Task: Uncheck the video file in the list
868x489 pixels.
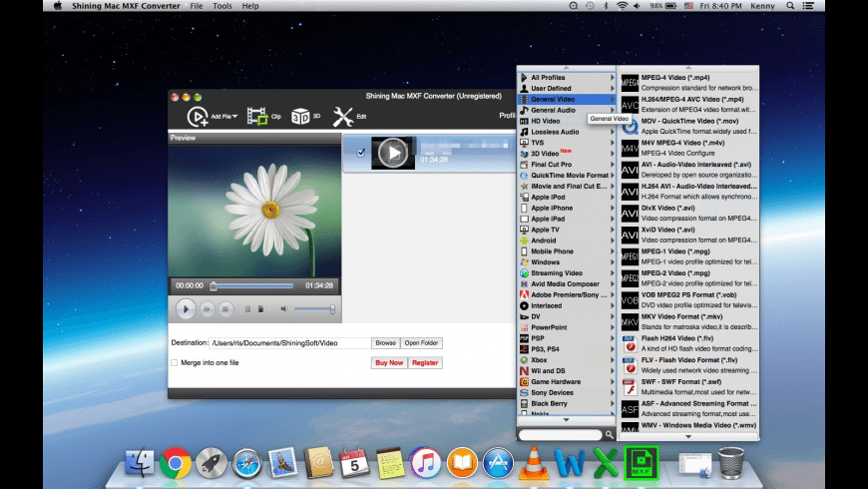Action: (x=360, y=152)
